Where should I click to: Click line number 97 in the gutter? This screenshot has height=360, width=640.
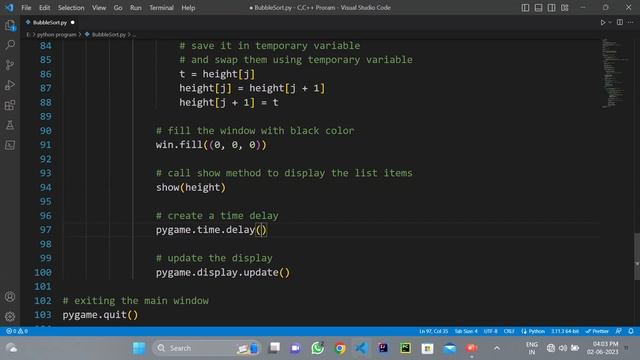tap(45, 230)
